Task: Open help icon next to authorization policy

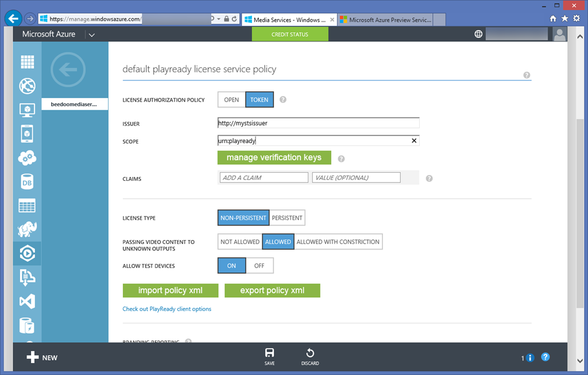Action: click(x=283, y=100)
